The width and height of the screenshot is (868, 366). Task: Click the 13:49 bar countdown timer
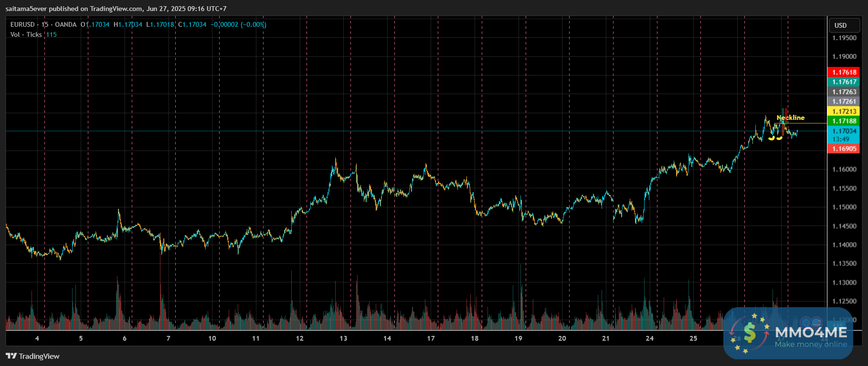tap(841, 139)
